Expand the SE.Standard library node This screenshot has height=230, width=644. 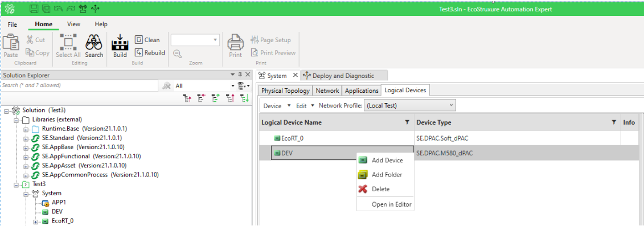26,138
